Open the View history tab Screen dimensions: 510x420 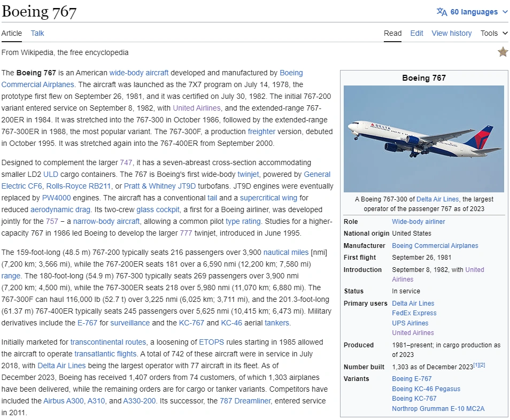(451, 33)
